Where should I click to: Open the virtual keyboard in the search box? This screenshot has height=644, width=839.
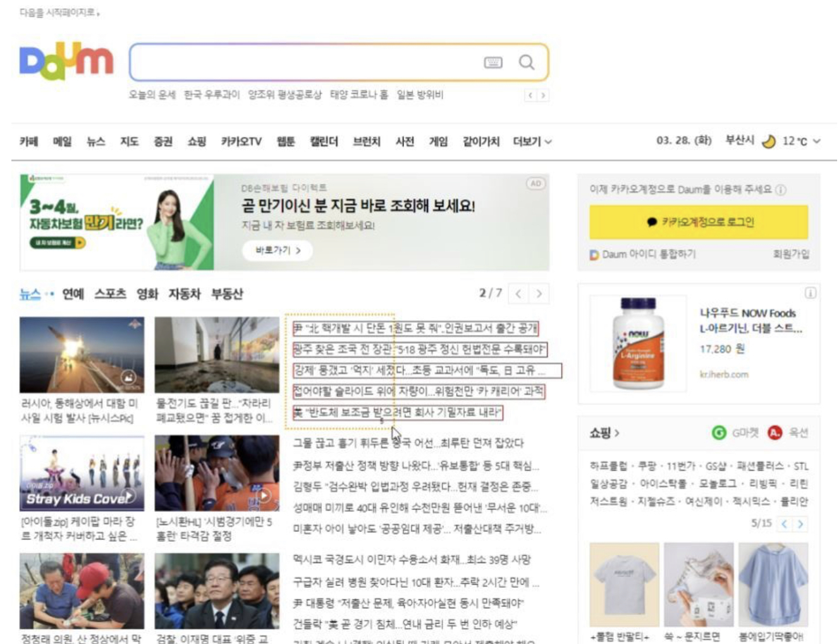[x=493, y=62]
